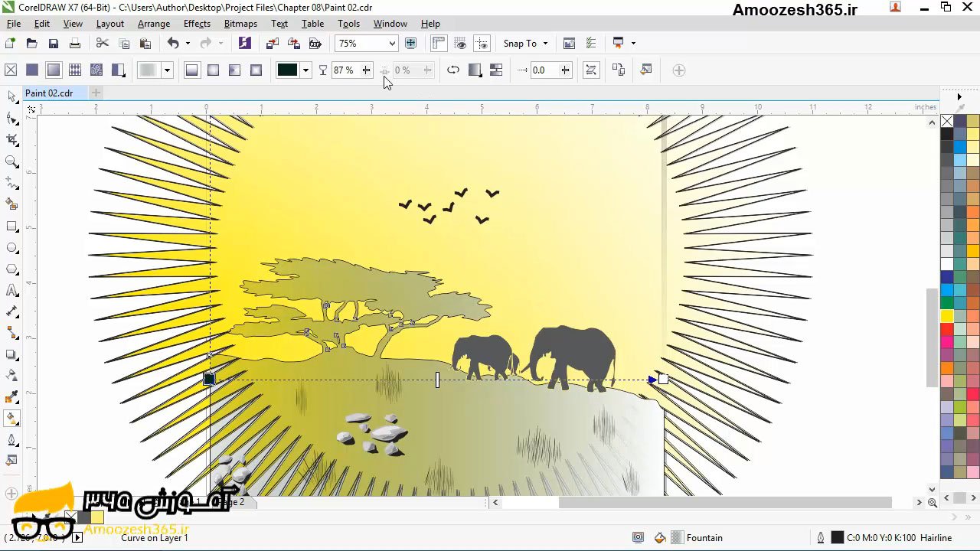Toggle the Show rulers button
This screenshot has width=980, height=551.
[439, 44]
